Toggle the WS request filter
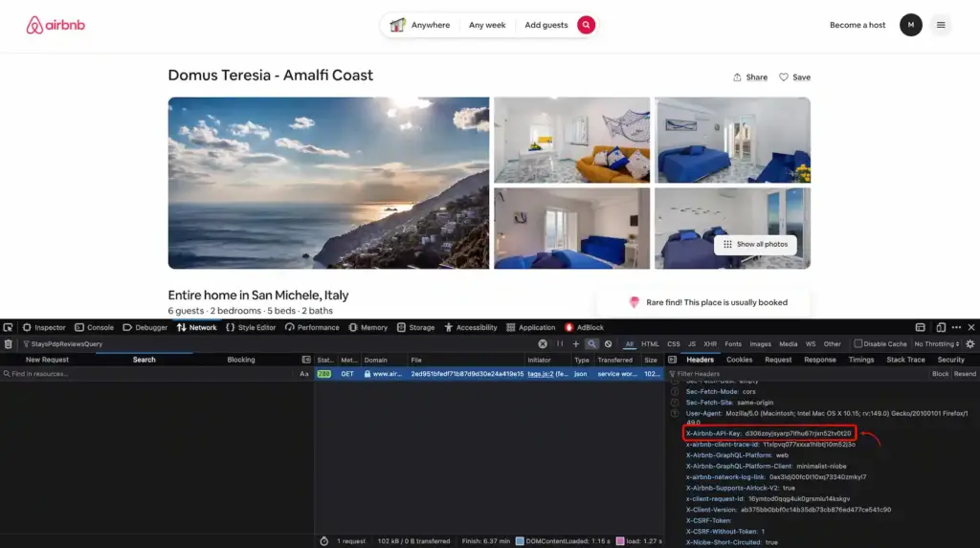The width and height of the screenshot is (980, 548). [811, 344]
